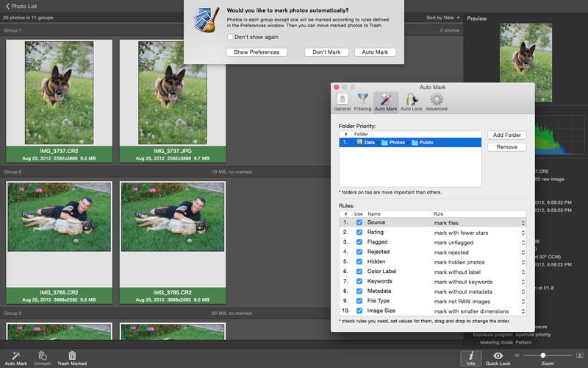
Task: Click the Add Folder button
Action: pyautogui.click(x=507, y=135)
